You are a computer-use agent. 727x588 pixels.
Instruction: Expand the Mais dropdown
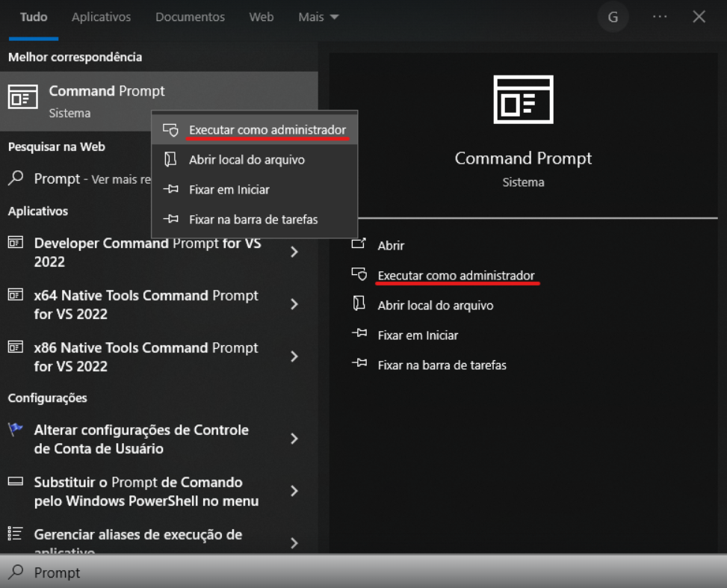(x=318, y=17)
